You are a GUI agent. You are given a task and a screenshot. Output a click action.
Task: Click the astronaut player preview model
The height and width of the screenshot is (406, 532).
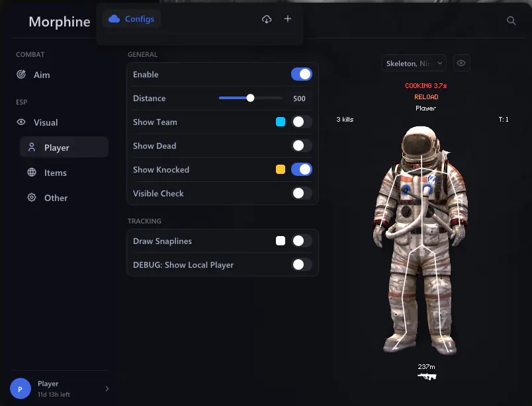tap(421, 240)
